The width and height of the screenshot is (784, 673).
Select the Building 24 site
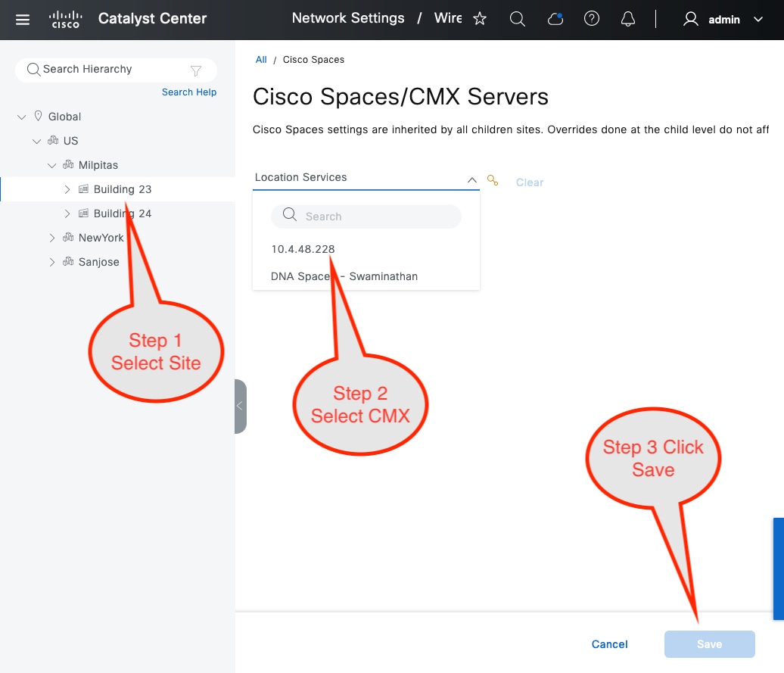coord(123,213)
